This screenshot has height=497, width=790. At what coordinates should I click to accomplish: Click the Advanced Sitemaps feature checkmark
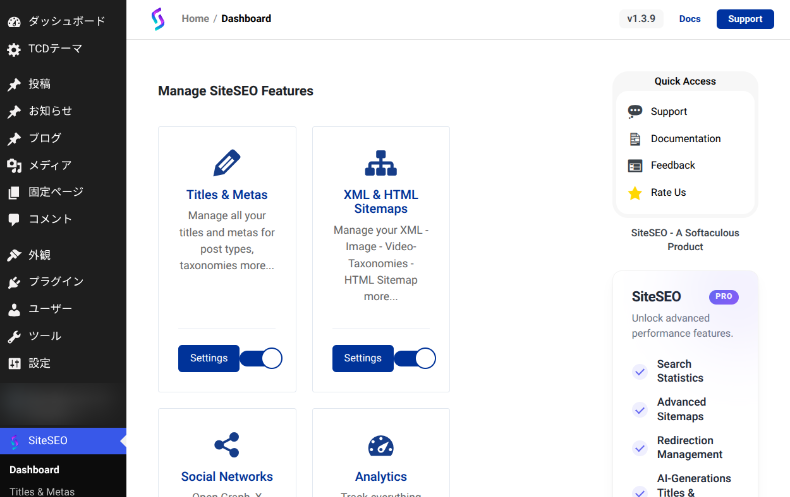[640, 410]
